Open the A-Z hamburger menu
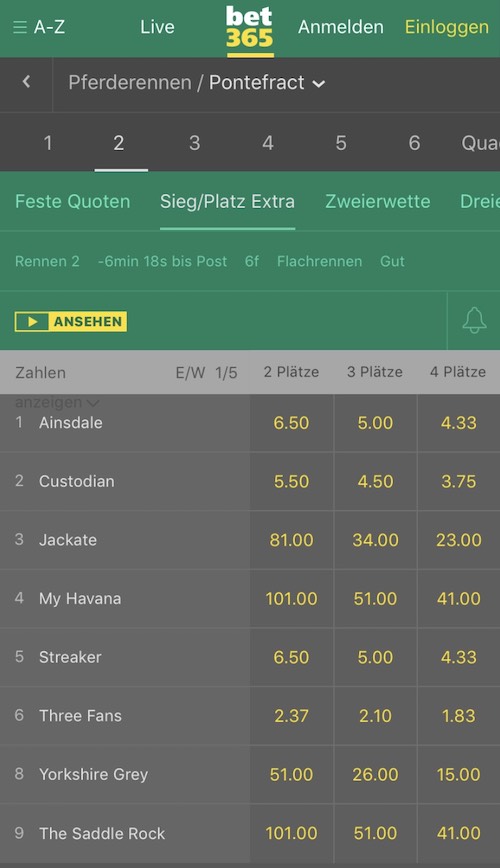This screenshot has height=868, width=500. point(39,27)
